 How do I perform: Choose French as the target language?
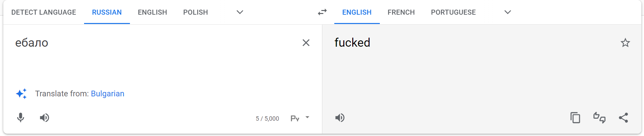(401, 12)
